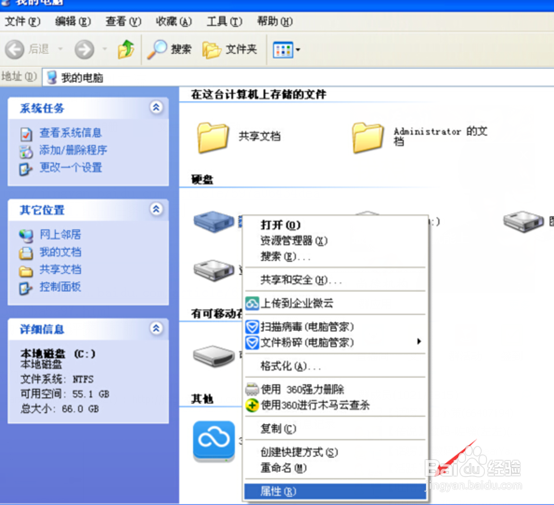The width and height of the screenshot is (554, 505).
Task: Click the 网上邻居 globe icon
Action: (26, 235)
